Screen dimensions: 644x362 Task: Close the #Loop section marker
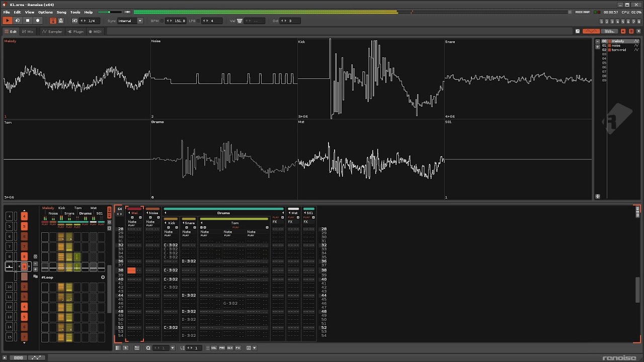pos(103,277)
